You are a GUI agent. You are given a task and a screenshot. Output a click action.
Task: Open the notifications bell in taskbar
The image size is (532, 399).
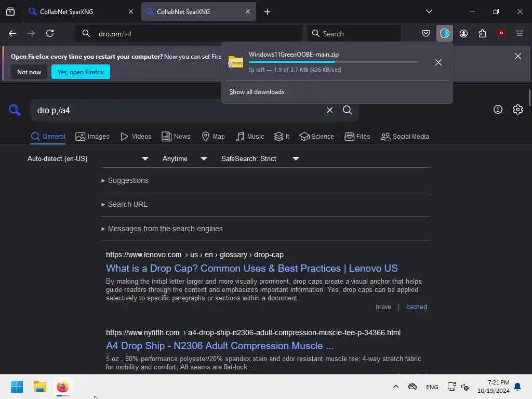tap(518, 387)
